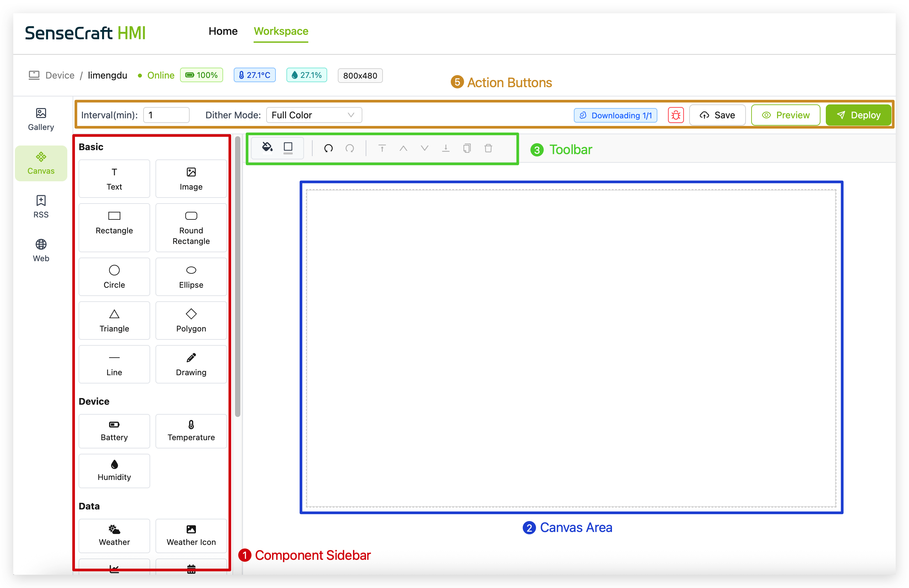Click the 27.1°C temperature badge
Screen dimensions: 909x588
[x=254, y=75]
